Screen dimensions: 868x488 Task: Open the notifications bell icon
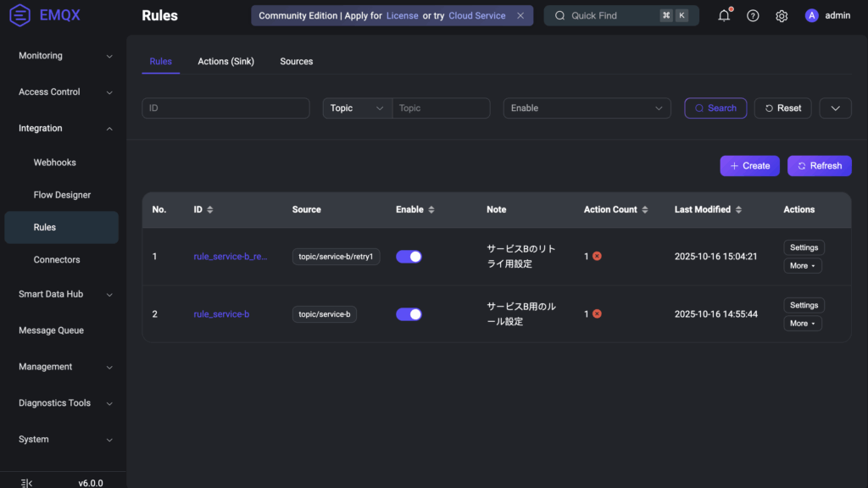click(724, 15)
